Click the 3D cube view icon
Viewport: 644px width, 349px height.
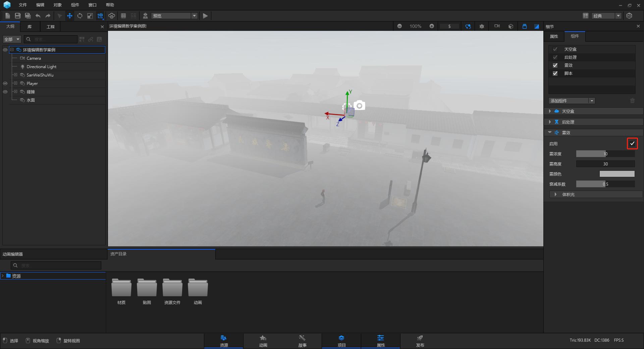pyautogui.click(x=511, y=26)
